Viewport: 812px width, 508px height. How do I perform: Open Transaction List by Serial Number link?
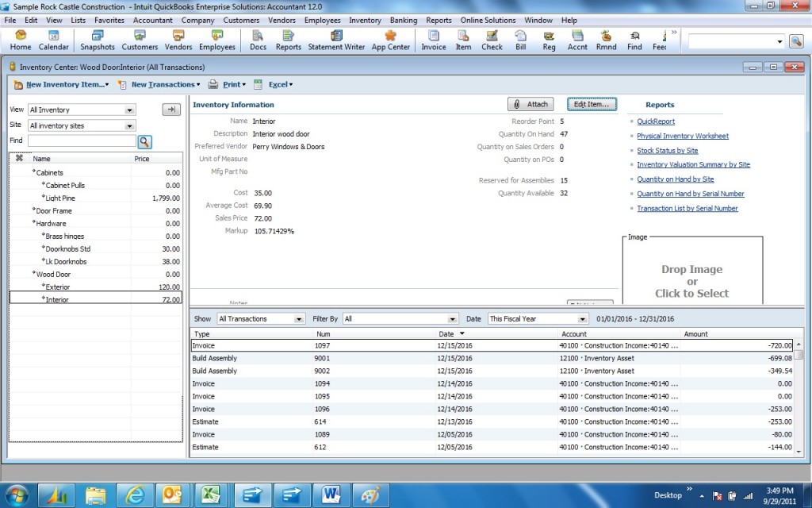pyautogui.click(x=688, y=208)
